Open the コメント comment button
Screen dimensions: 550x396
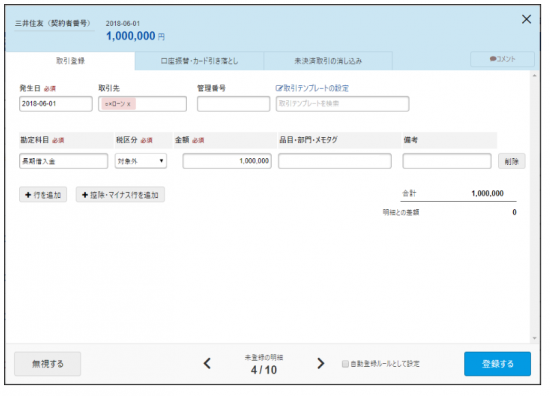pyautogui.click(x=502, y=59)
